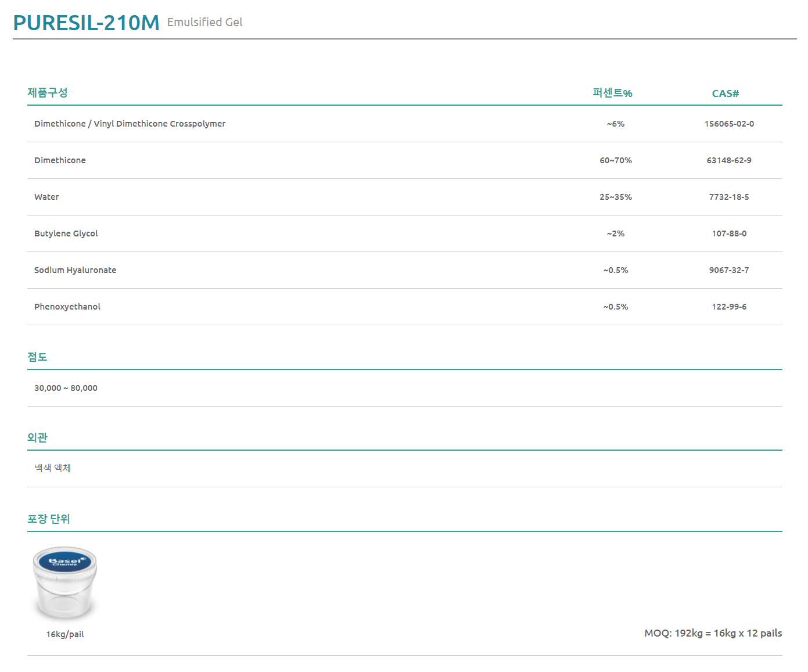Click the Sodium Hyaluronate ingredient

coord(75,270)
